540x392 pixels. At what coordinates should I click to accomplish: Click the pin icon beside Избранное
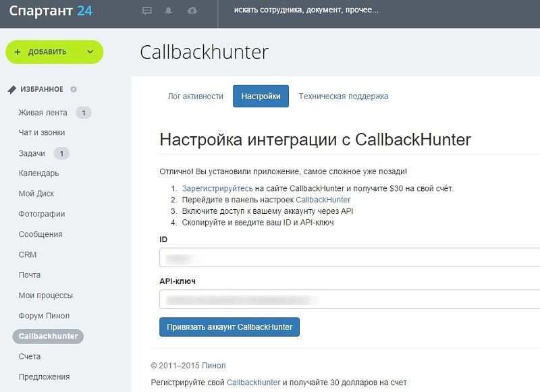(11, 89)
